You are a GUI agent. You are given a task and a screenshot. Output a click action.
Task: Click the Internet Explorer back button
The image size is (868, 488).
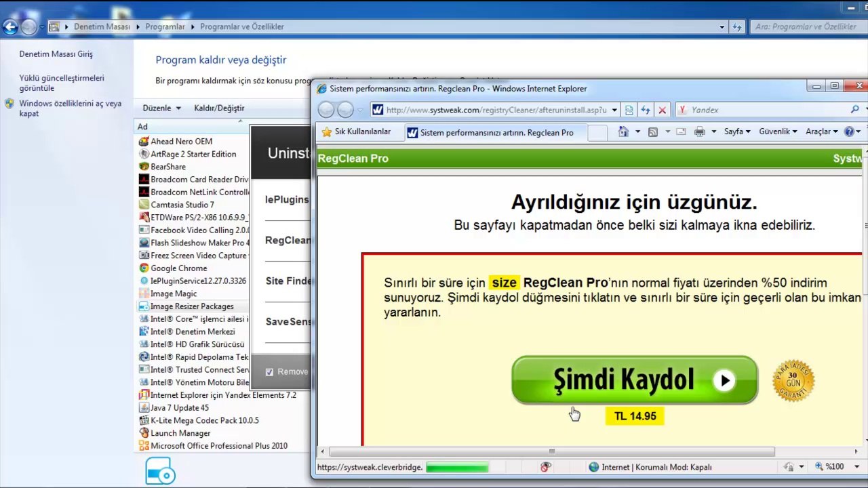pos(326,110)
